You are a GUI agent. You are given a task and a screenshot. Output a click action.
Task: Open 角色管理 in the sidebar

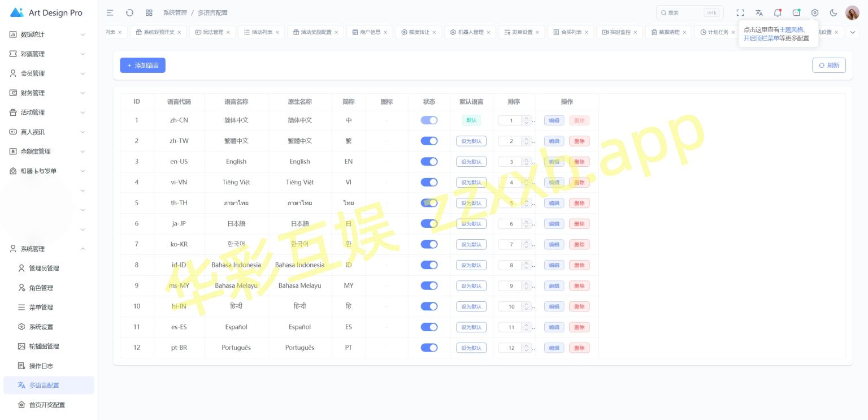click(x=41, y=288)
